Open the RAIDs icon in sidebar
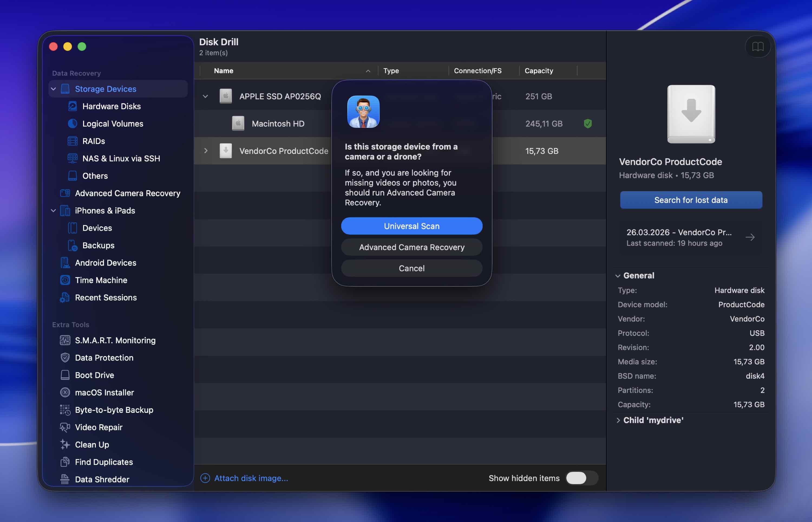Image resolution: width=812 pixels, height=522 pixels. coord(73,141)
